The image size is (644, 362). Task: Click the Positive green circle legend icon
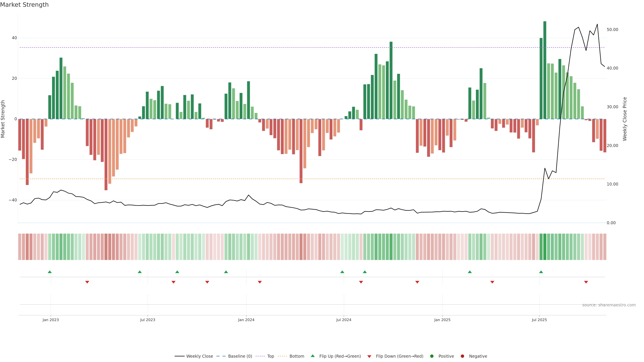[x=432, y=356]
